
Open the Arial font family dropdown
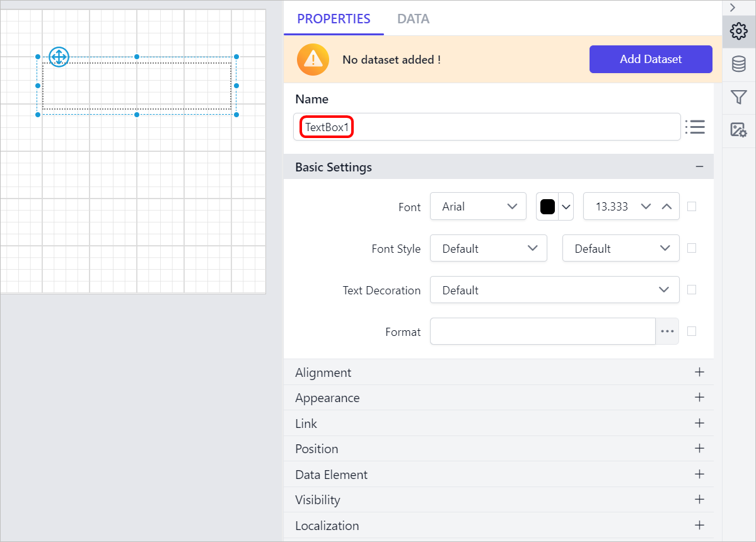[478, 207]
